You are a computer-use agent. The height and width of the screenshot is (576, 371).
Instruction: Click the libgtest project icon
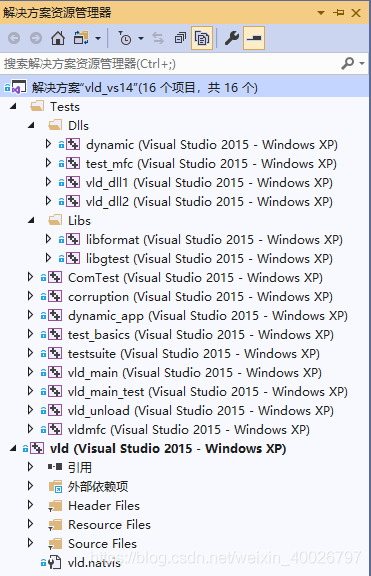(73, 258)
